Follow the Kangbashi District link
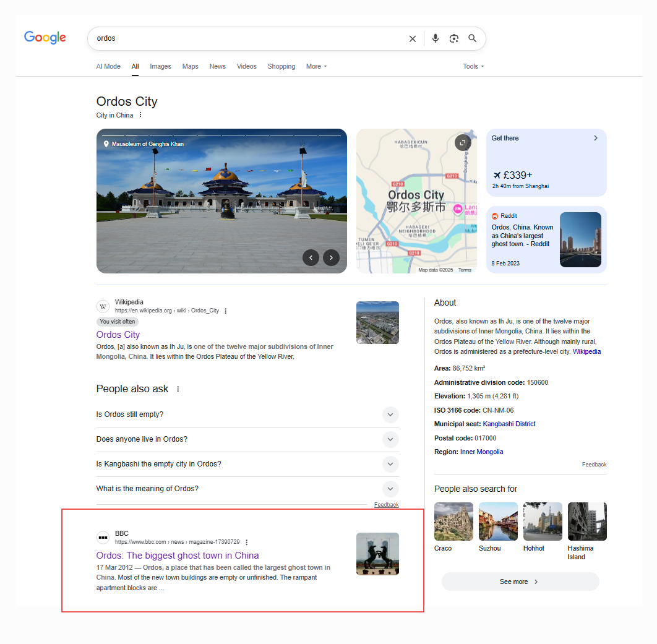 509,424
